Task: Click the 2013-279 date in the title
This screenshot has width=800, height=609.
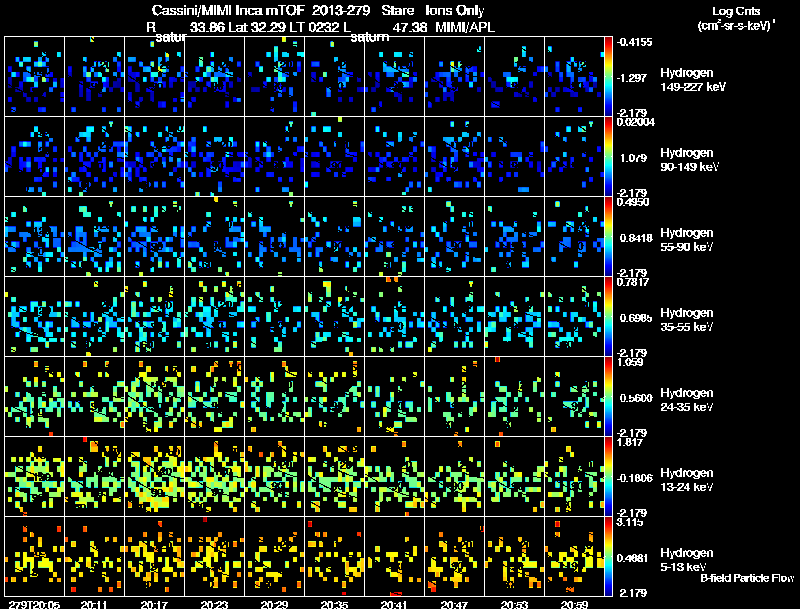Action: click(341, 10)
